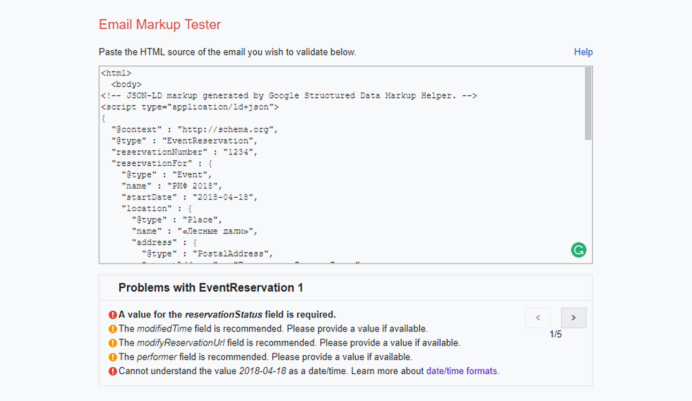Go to previous problem with left arrow

[x=538, y=318]
